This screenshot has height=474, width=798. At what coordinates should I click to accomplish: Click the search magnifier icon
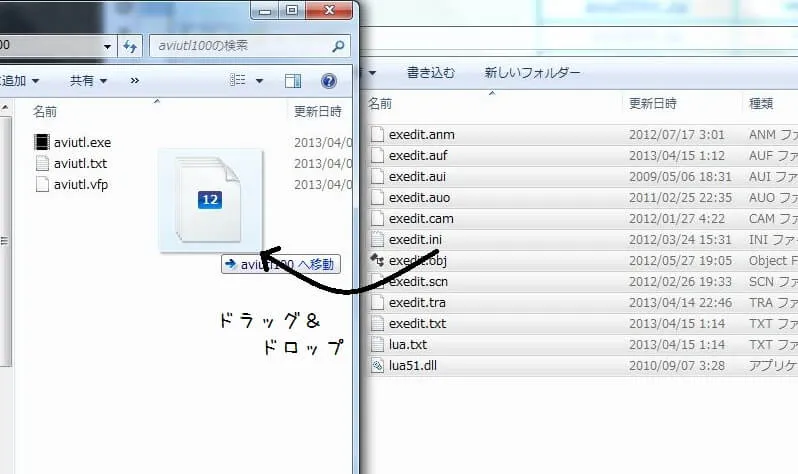338,46
